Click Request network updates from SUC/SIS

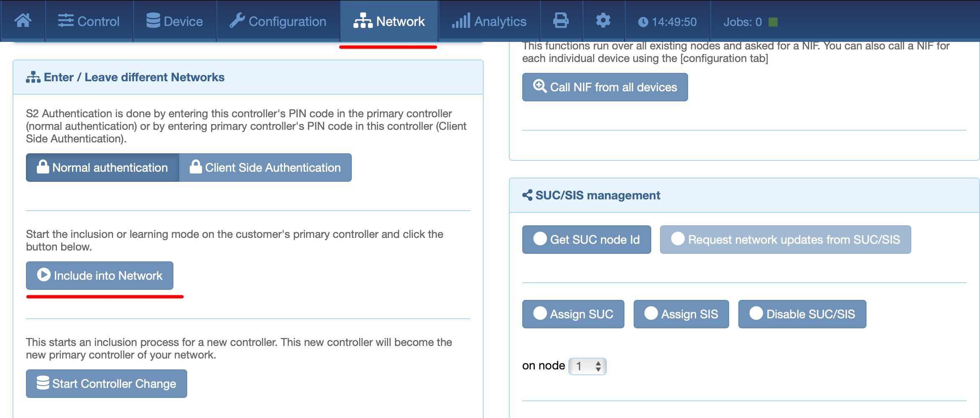pos(785,240)
